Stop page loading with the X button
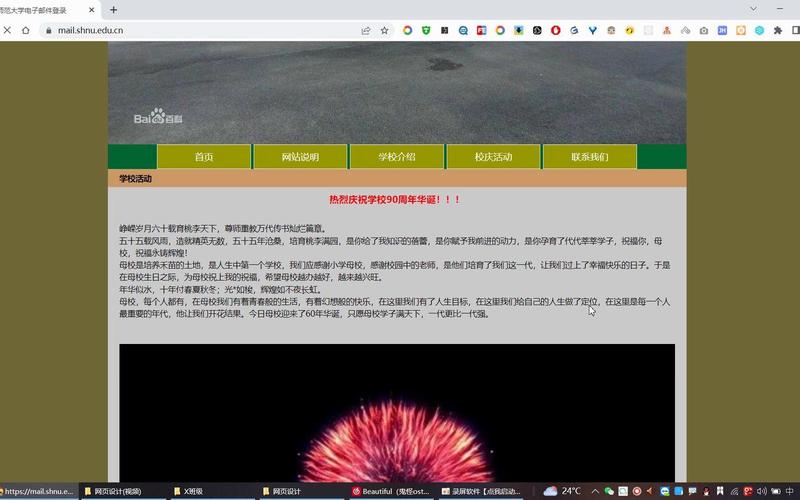 point(8,31)
